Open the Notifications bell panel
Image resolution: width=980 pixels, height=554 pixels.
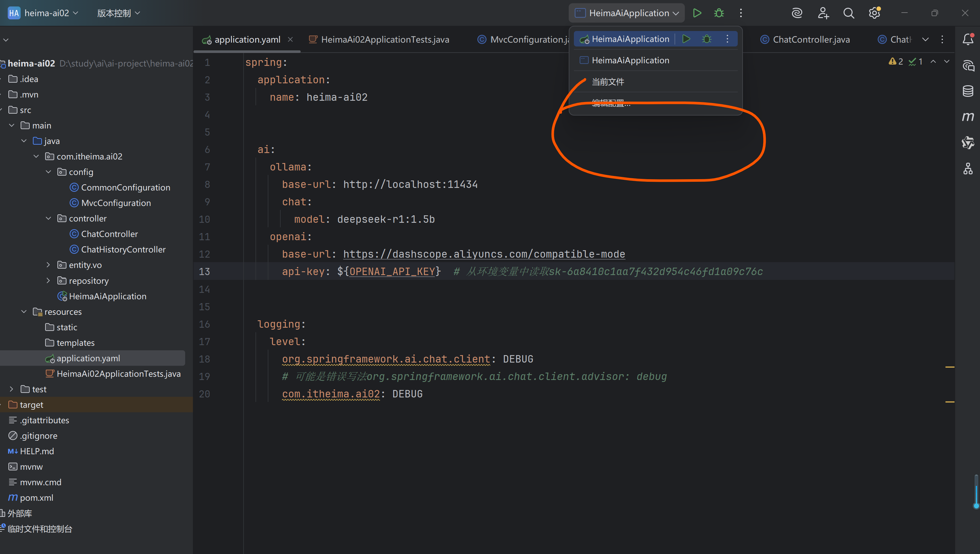[968, 39]
